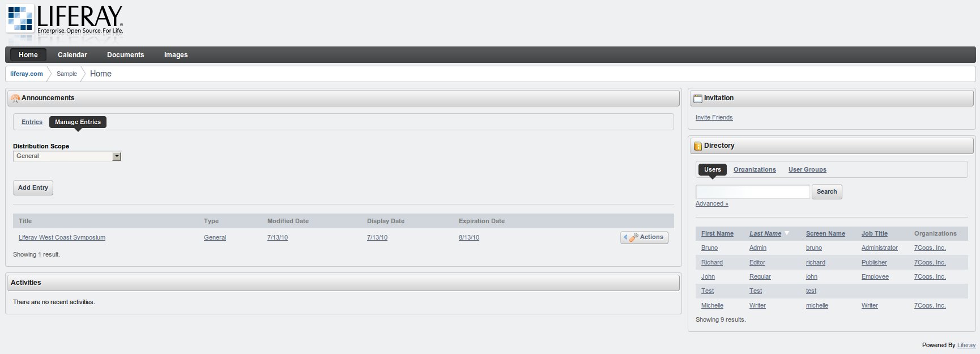Click the screen name john

812,277
